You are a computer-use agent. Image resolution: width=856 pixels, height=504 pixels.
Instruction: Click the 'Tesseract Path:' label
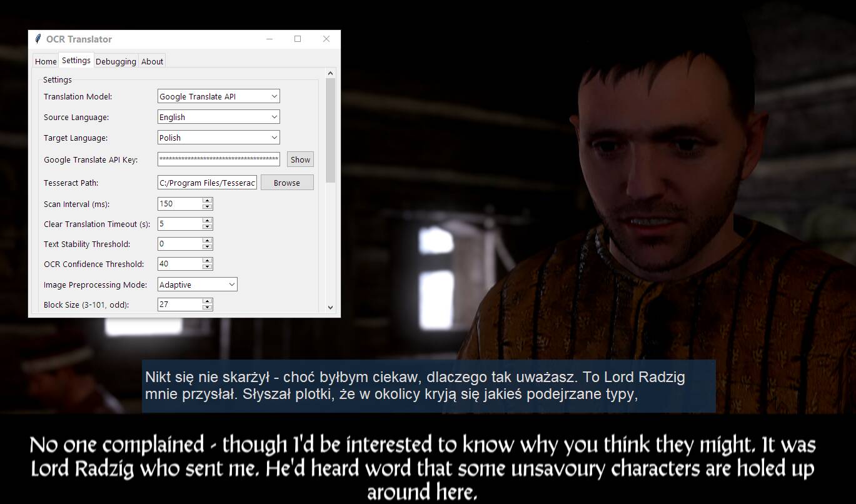click(71, 183)
